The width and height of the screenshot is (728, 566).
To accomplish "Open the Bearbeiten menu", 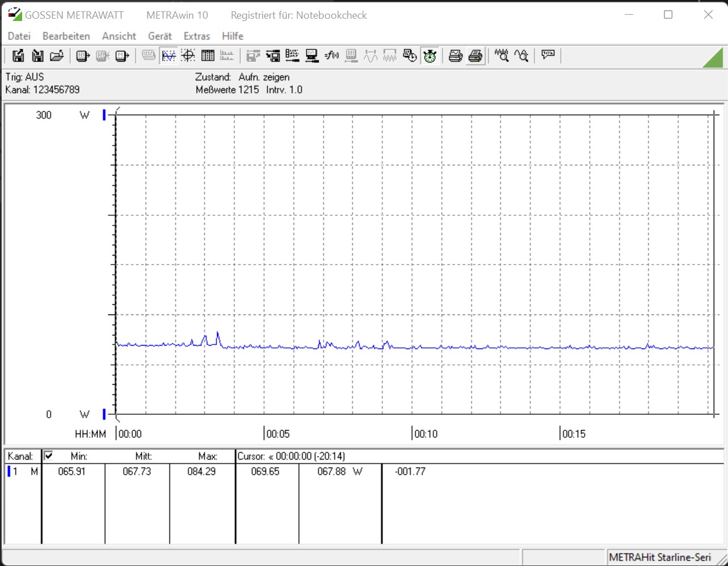I will 66,36.
